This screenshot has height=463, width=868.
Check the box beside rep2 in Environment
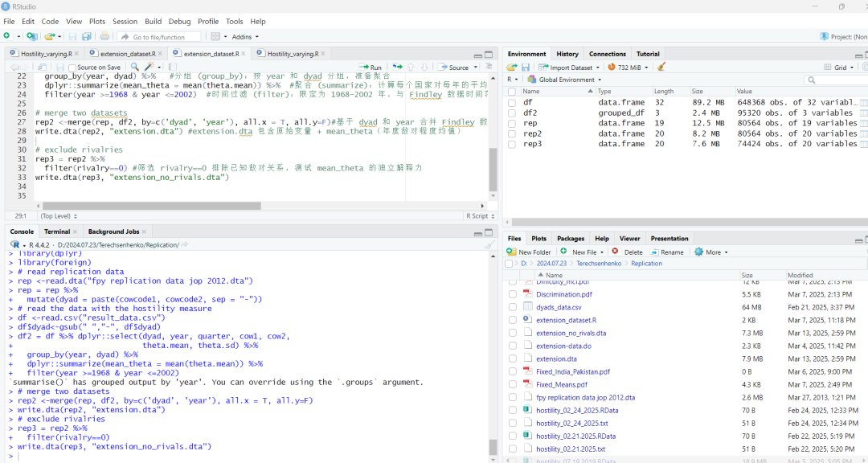(x=512, y=133)
